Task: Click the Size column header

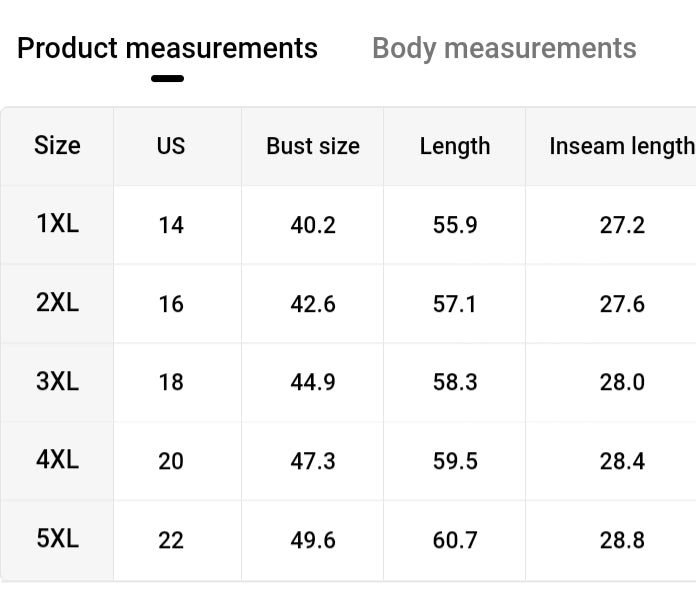Action: (x=57, y=146)
